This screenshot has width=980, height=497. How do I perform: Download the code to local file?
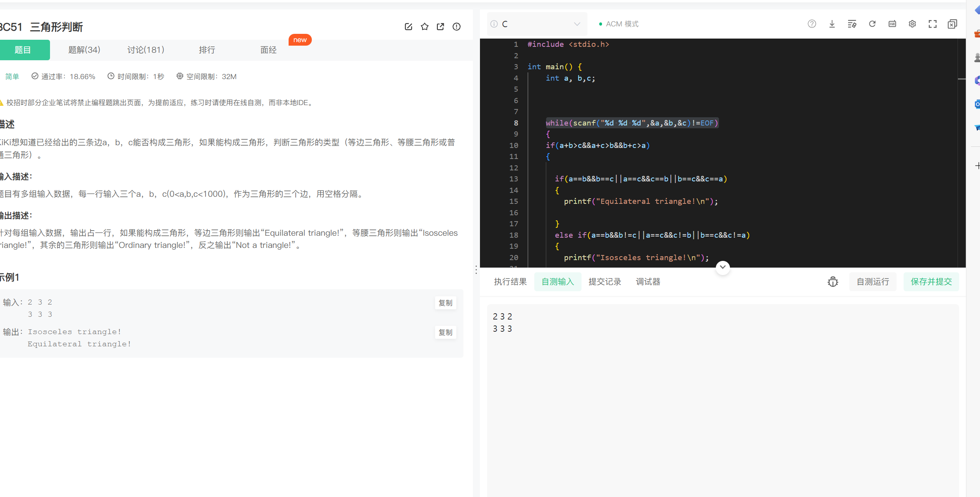tap(832, 24)
